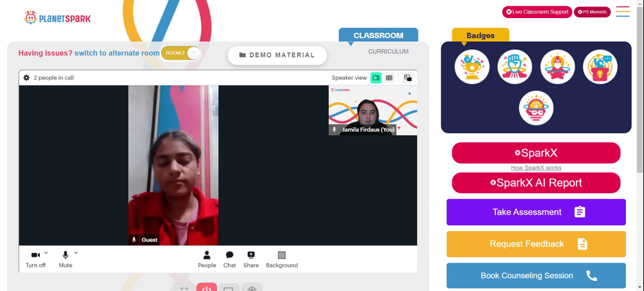The image size is (644, 291).
Task: Click the Guest video feed
Action: (x=173, y=165)
